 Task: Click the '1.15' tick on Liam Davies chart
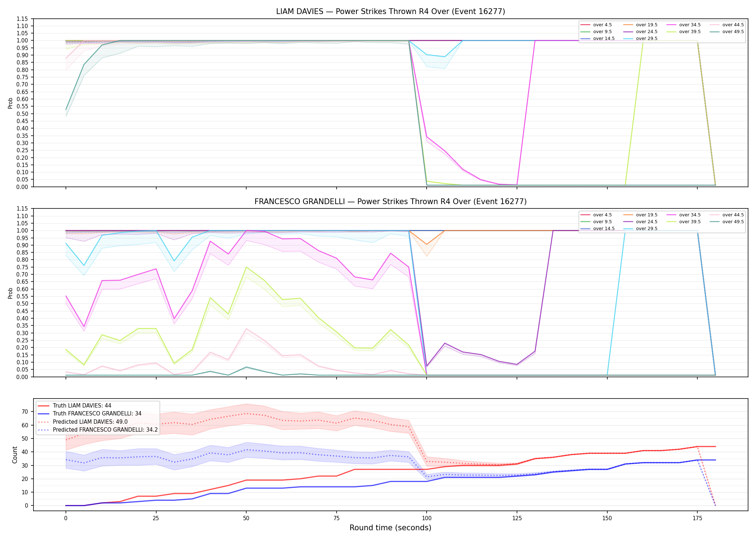click(x=22, y=19)
